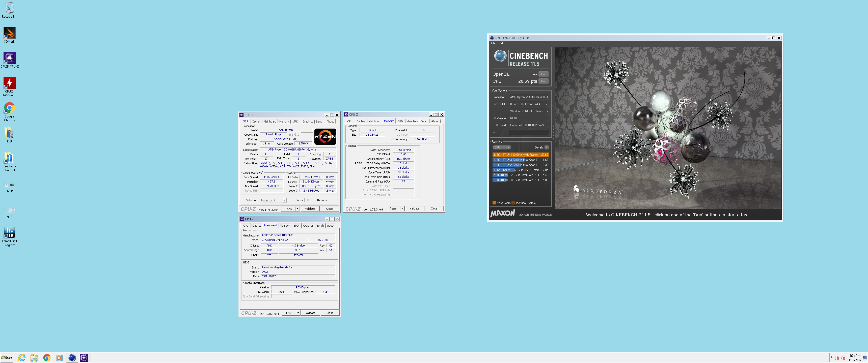Launch Internet Explorer from the taskbar
Image resolution: width=868 pixels, height=363 pixels.
22,358
